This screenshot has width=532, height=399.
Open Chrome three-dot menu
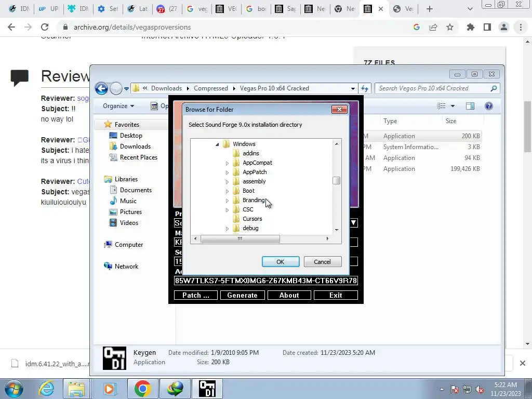[x=521, y=27]
